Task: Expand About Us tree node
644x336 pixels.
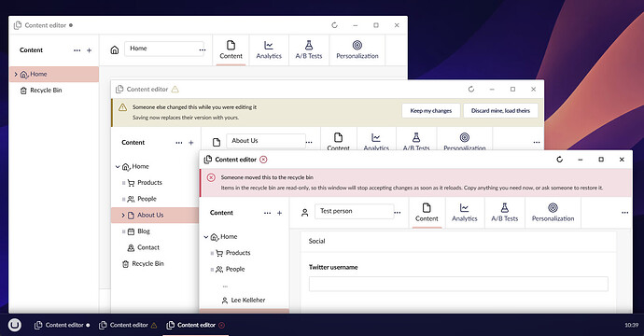Action: click(123, 216)
